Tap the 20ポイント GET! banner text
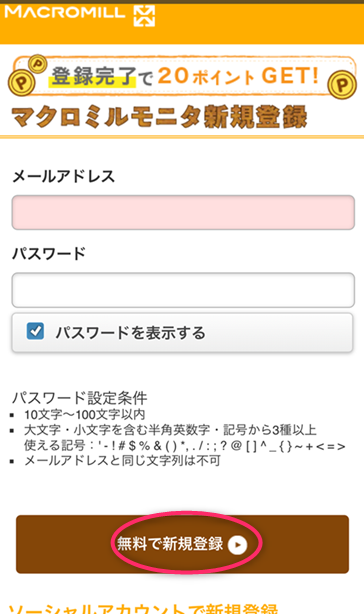This screenshot has width=364, height=614. point(238,76)
